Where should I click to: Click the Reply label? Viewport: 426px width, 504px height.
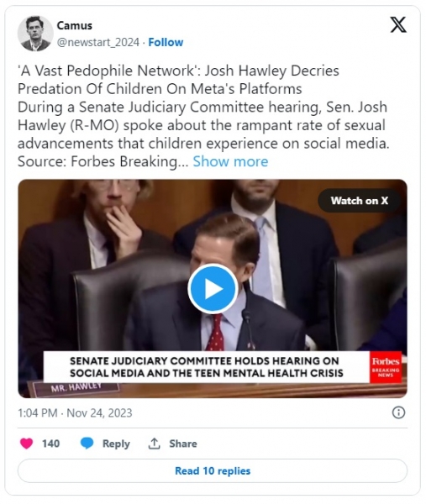116,444
